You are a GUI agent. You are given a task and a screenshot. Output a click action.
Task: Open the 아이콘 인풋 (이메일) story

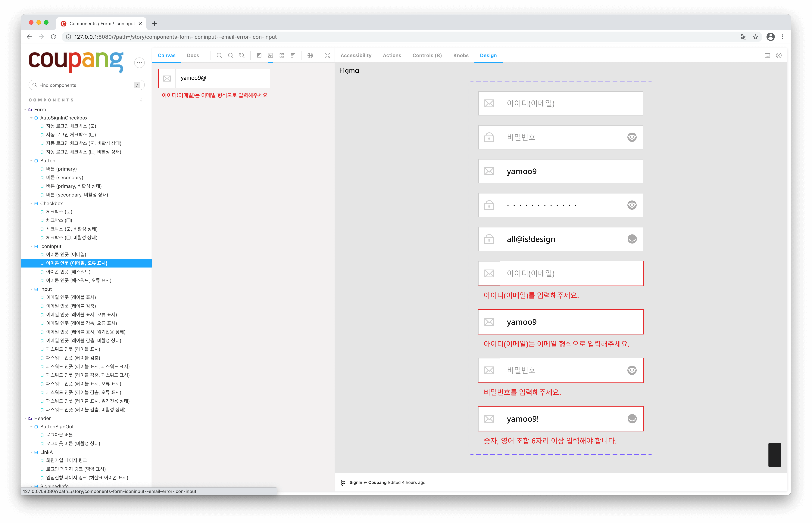(66, 254)
